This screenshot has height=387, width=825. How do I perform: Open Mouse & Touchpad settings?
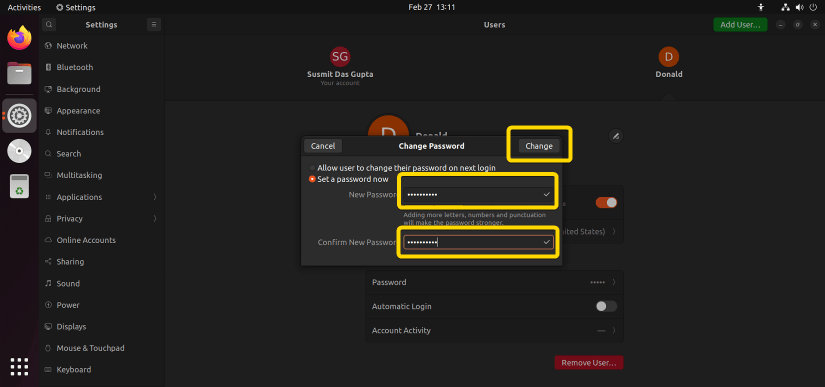(x=102, y=348)
